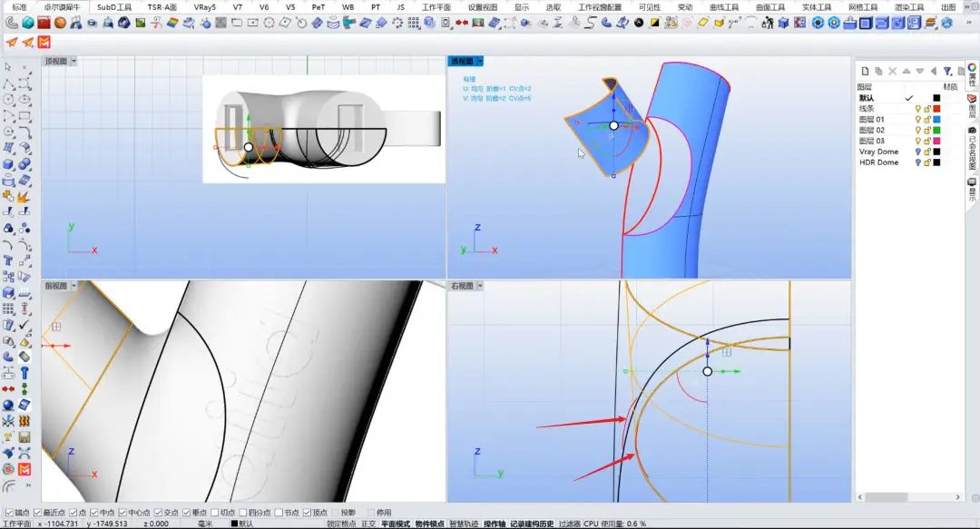Enable the 切点 (Tangent) osnap checkbox
The width and height of the screenshot is (980, 529).
pyautogui.click(x=213, y=513)
